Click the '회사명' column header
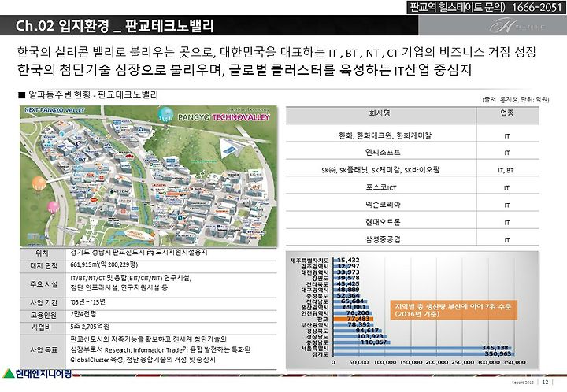The width and height of the screenshot is (567, 392). 380,113
